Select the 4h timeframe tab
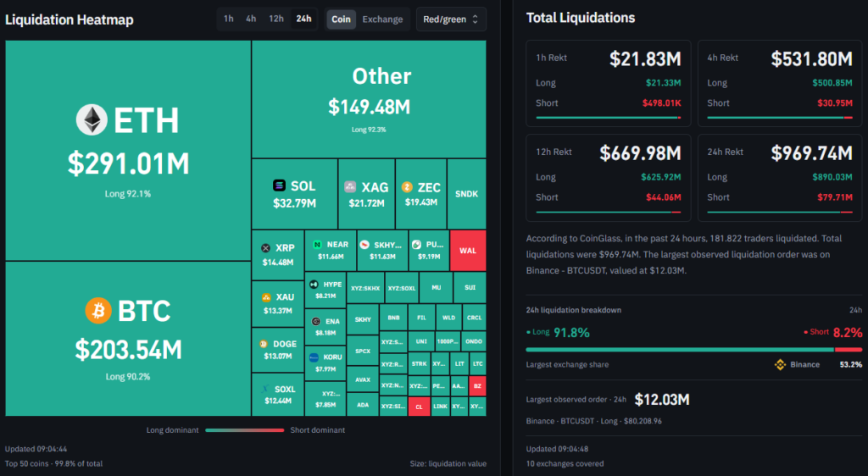The width and height of the screenshot is (868, 476). coord(251,19)
